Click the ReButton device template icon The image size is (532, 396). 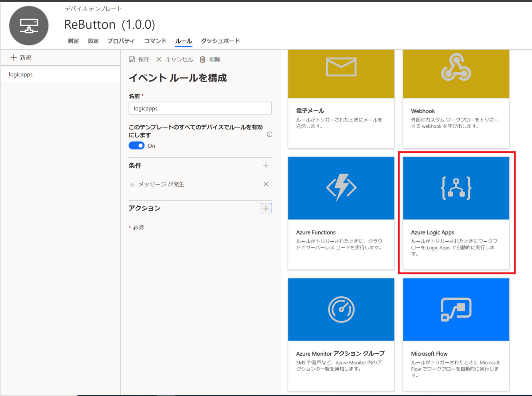point(29,25)
